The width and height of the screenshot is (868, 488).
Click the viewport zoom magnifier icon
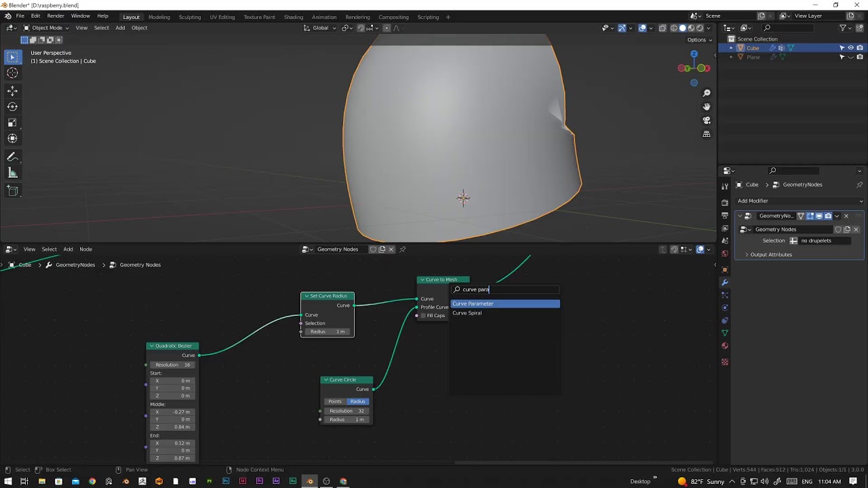coord(707,93)
